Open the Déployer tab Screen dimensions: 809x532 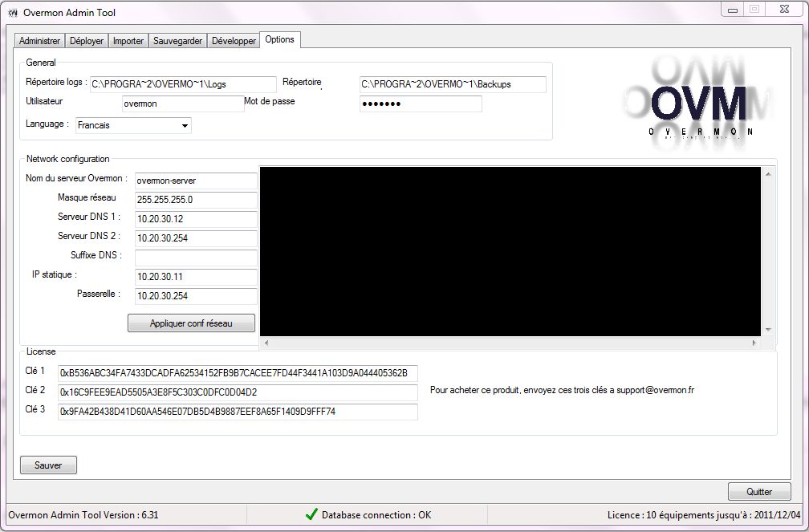tap(87, 41)
